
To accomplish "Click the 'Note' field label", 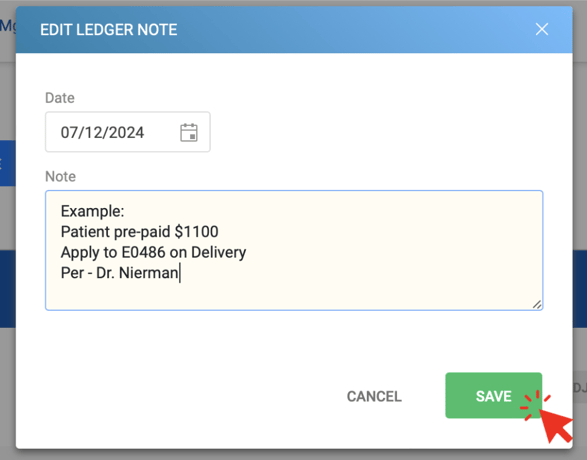I will point(60,176).
